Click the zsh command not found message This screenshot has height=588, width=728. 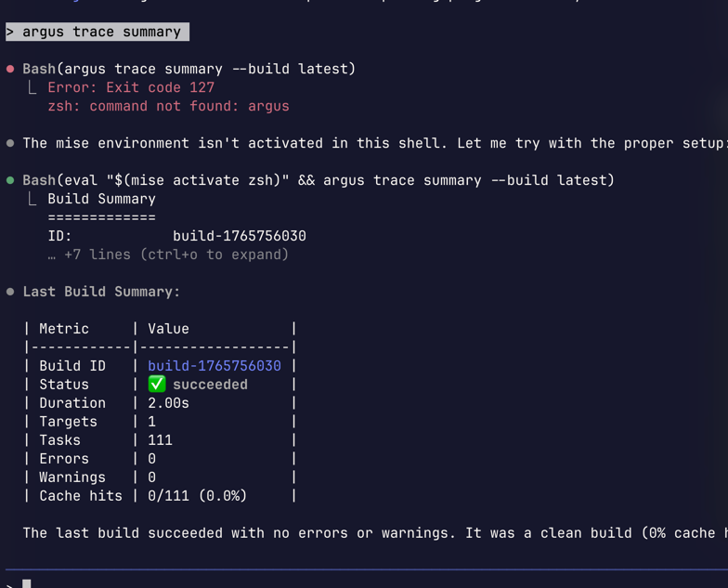168,106
